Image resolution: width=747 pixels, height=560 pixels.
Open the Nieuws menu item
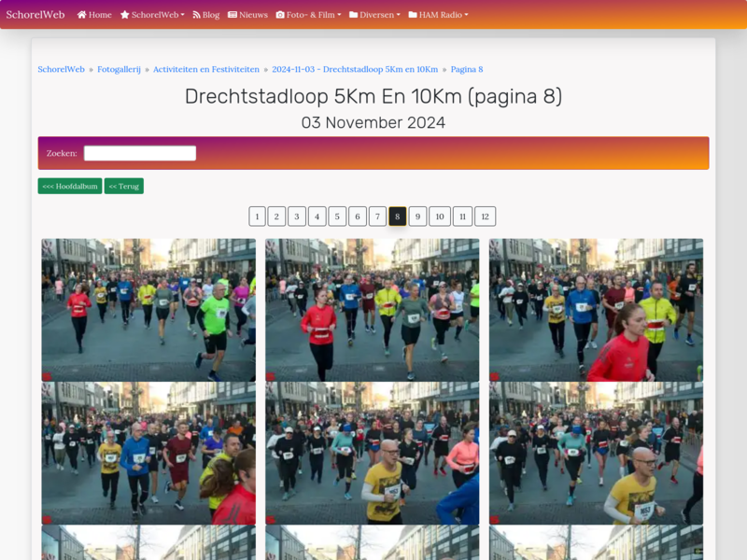pos(247,15)
